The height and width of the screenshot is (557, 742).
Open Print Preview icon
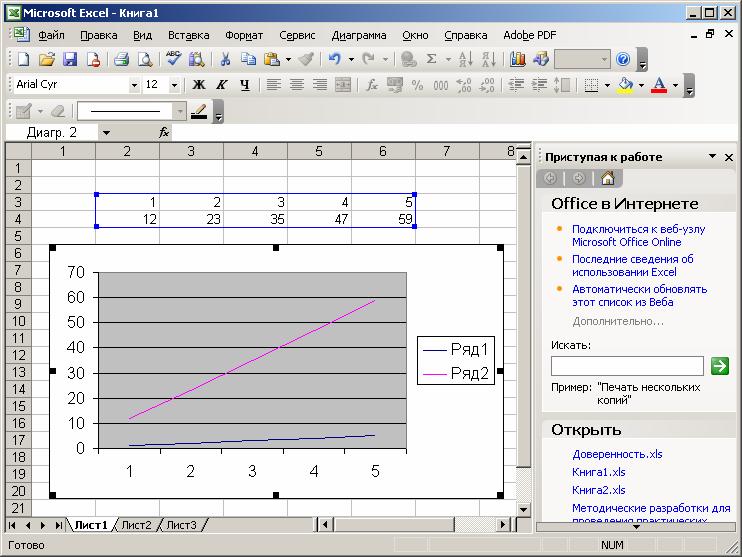click(x=145, y=59)
